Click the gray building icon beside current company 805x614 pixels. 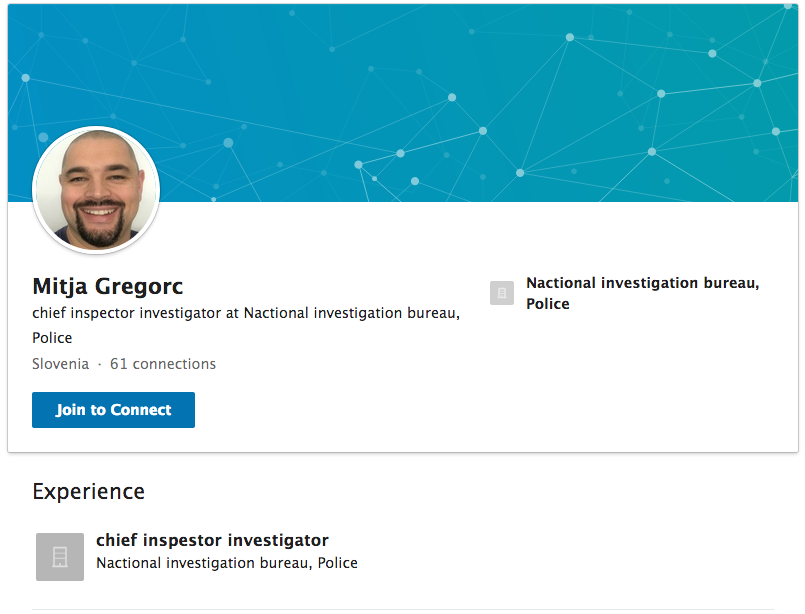502,293
